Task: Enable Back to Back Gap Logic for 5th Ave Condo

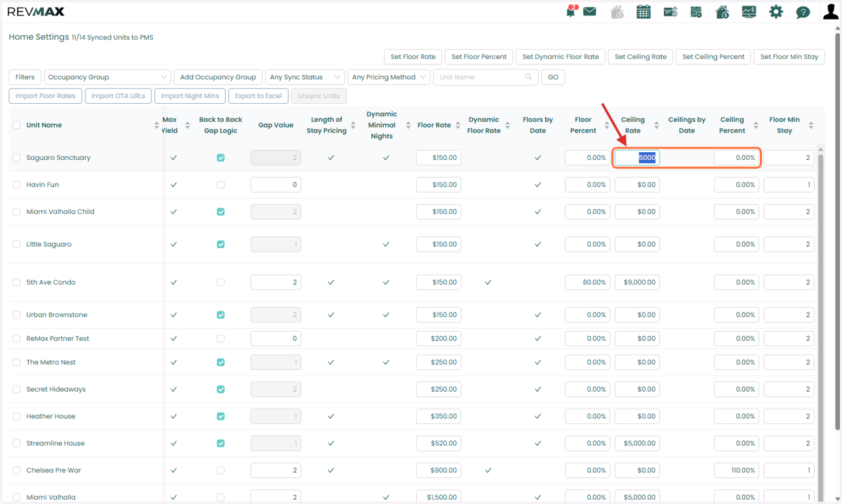Action: [x=221, y=282]
